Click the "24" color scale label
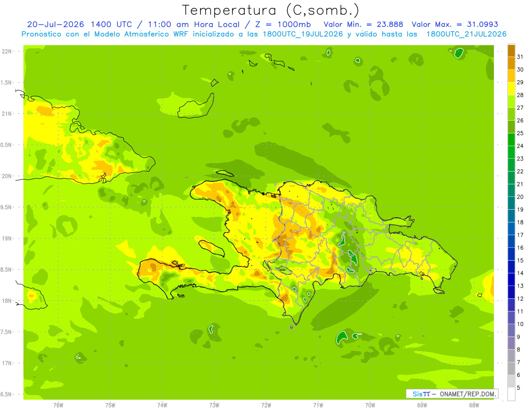The width and height of the screenshot is (532, 411). 520,146
